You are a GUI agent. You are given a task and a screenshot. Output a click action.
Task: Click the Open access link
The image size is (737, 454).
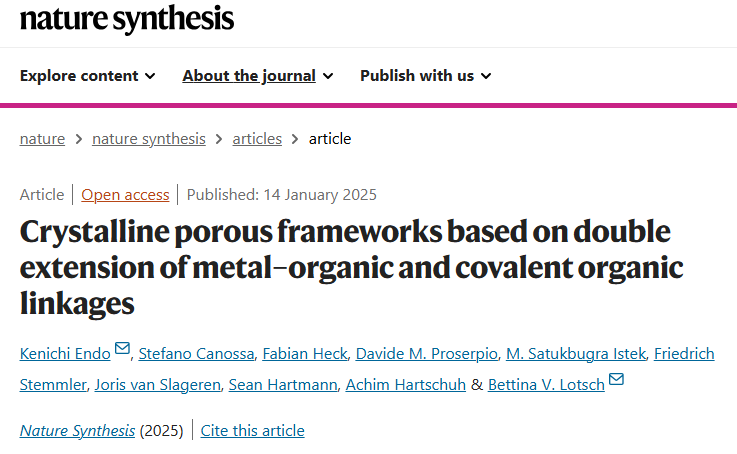click(x=125, y=195)
